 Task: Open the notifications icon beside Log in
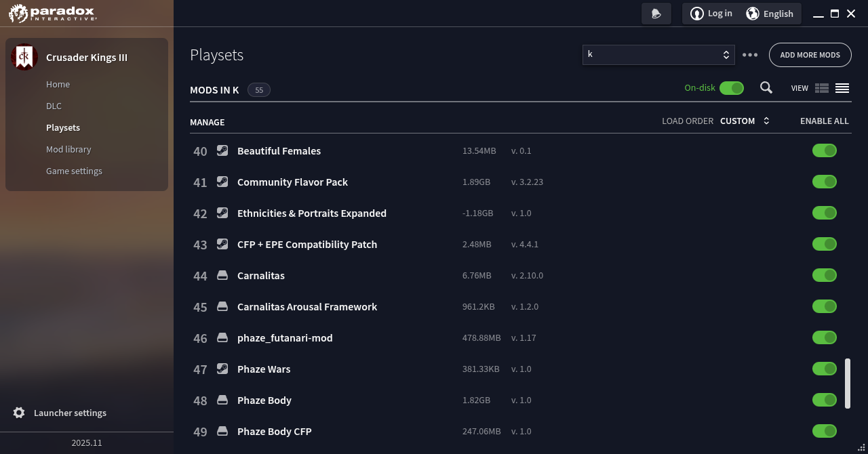656,14
